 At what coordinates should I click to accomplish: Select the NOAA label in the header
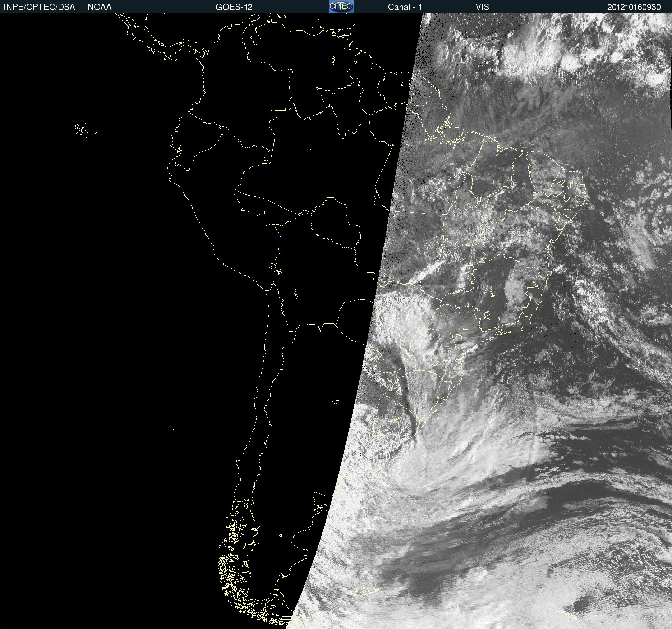click(x=100, y=7)
